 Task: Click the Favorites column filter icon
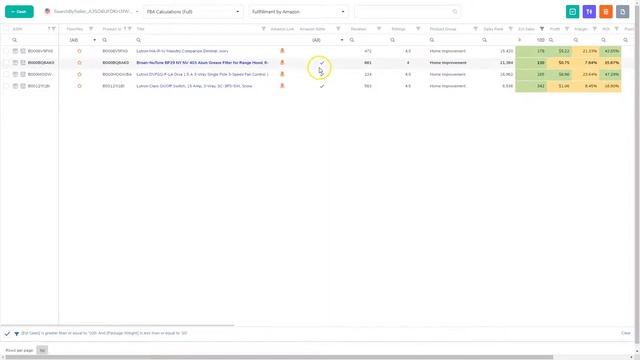(91, 29)
